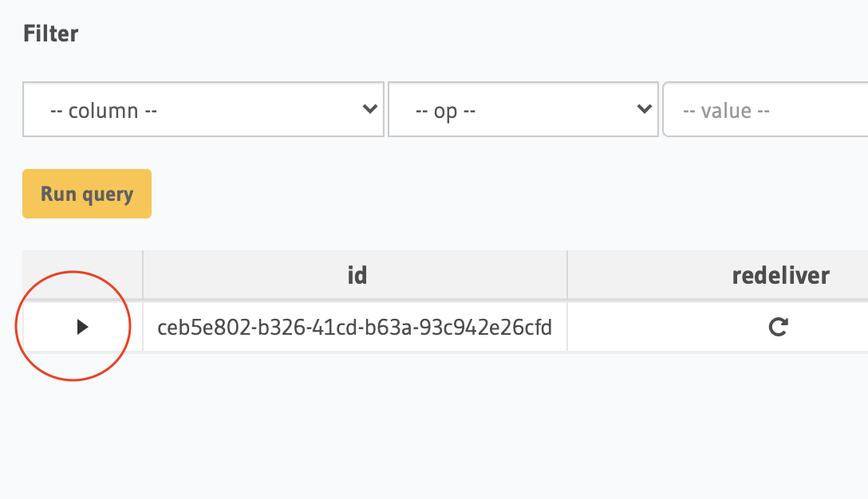This screenshot has height=499, width=868.
Task: Expand the '-- column --' filter combo box
Action: (203, 109)
